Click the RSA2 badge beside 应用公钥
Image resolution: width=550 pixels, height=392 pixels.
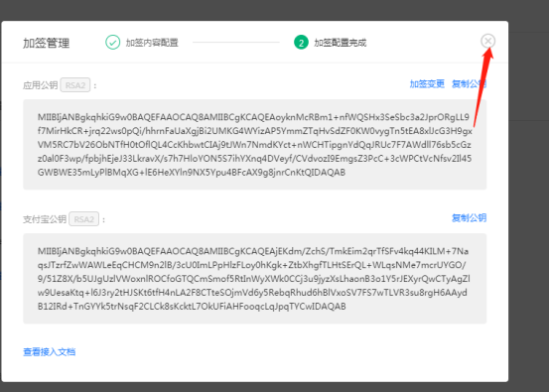coord(75,85)
